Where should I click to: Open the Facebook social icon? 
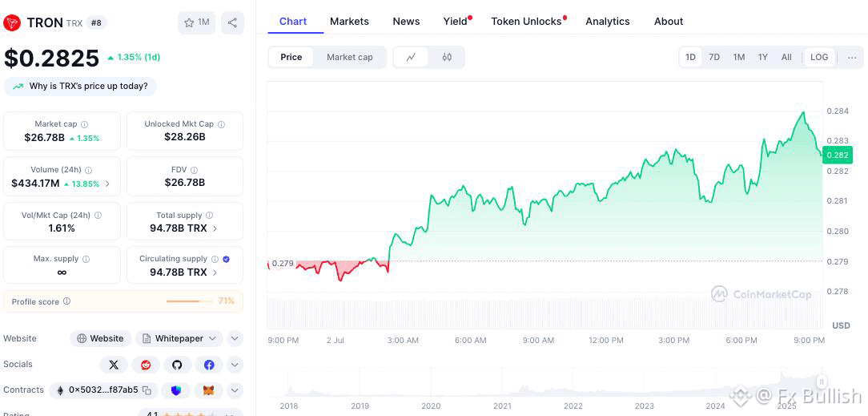209,365
